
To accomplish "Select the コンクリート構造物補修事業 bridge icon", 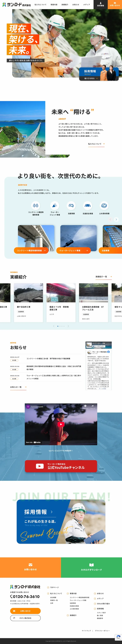I will point(36,206).
